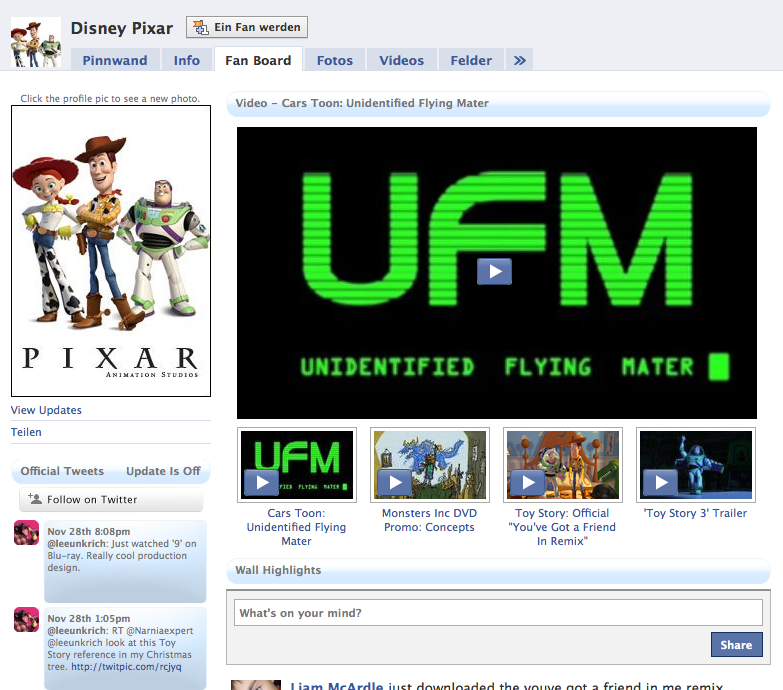Viewport: 783px width, 690px height.
Task: Play the main UFM video
Action: [494, 271]
